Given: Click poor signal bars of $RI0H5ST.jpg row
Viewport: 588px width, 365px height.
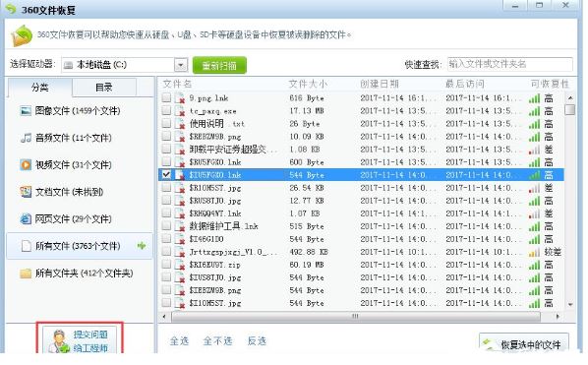Looking at the screenshot, I should pyautogui.click(x=534, y=188).
